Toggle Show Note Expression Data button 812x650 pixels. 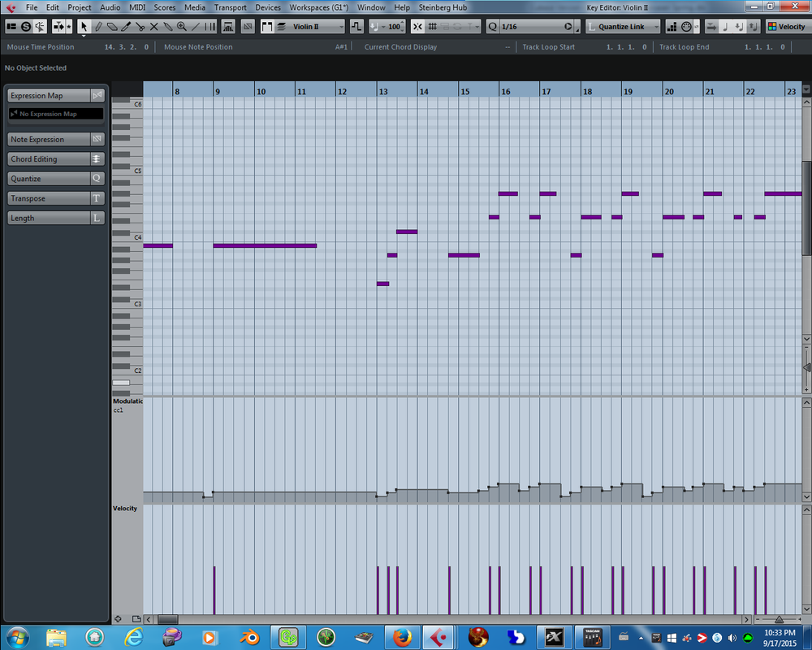pyautogui.click(x=248, y=27)
